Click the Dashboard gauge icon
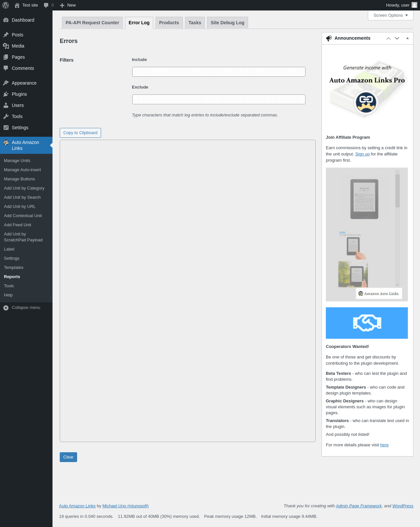 click(x=6, y=20)
